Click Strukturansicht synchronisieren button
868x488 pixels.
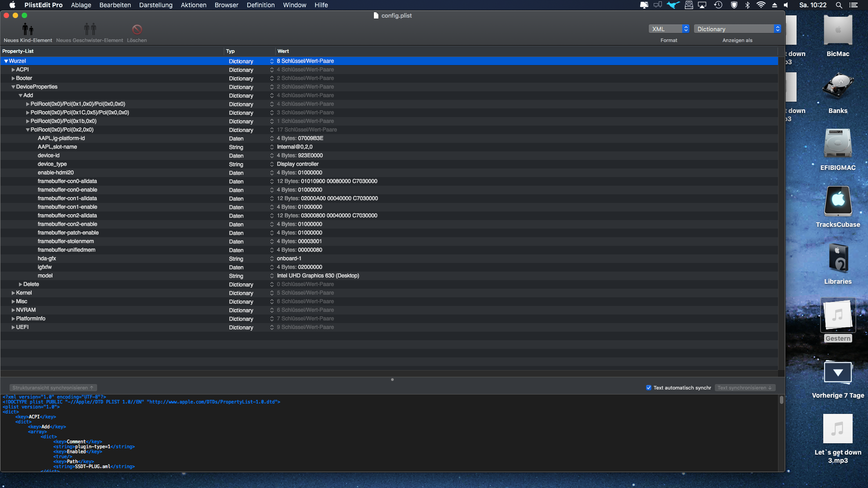pyautogui.click(x=53, y=388)
